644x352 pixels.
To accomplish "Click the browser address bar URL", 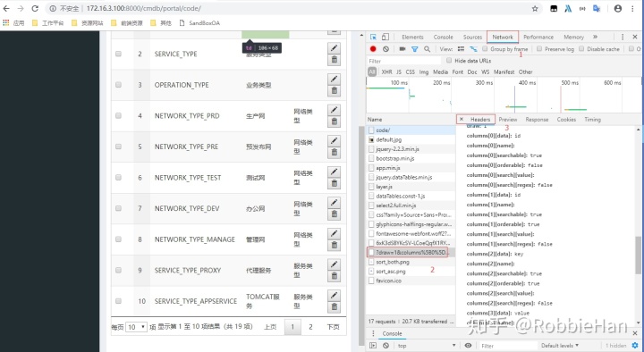I will coord(143,8).
